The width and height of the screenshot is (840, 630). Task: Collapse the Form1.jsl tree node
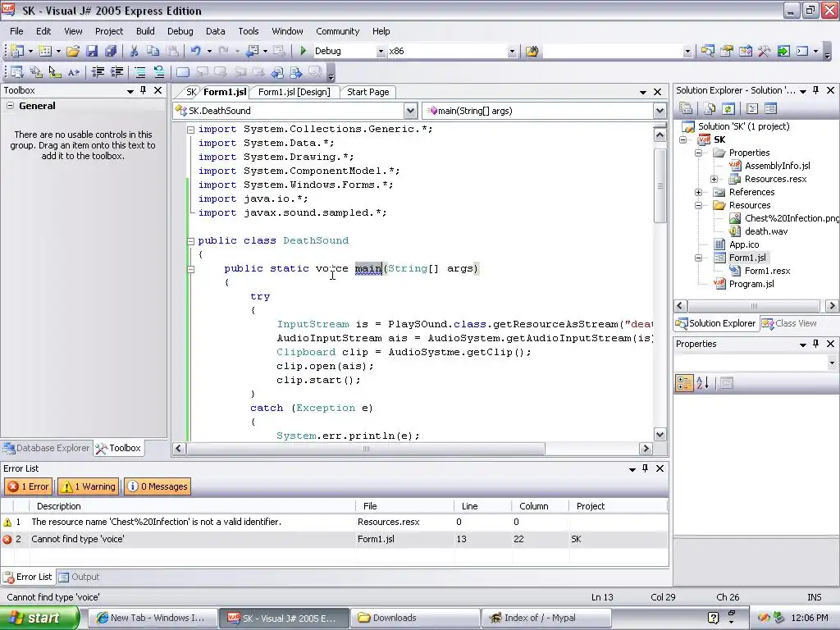[x=699, y=258]
